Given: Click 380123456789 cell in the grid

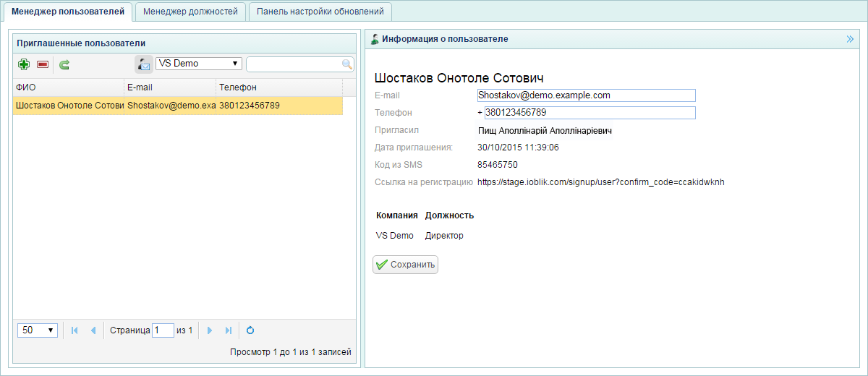Looking at the screenshot, I should (x=279, y=106).
